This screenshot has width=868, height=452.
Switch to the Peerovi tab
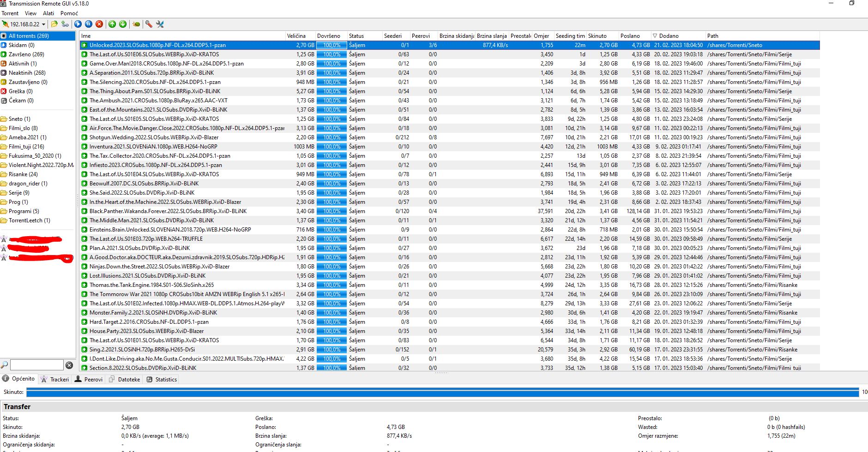pos(89,379)
